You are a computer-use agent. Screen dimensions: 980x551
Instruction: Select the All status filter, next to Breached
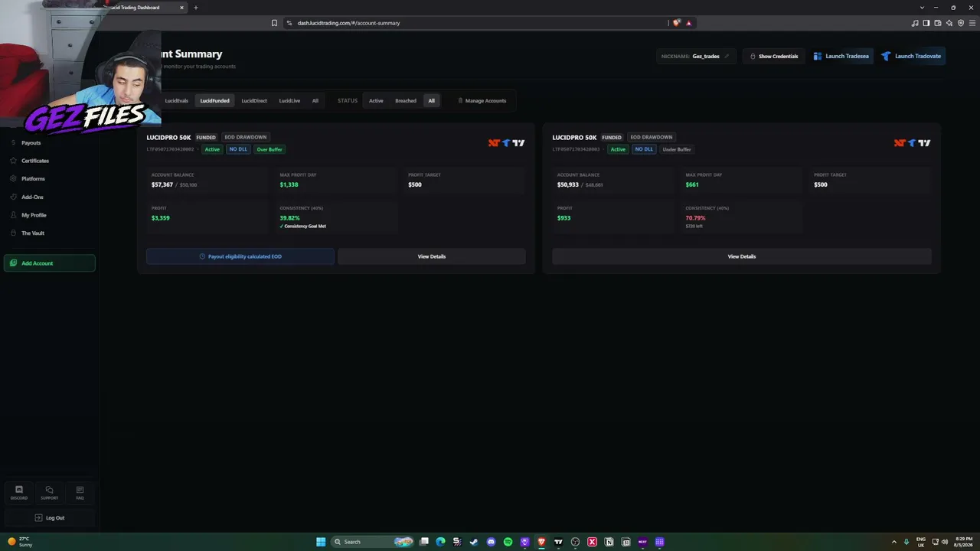point(432,101)
